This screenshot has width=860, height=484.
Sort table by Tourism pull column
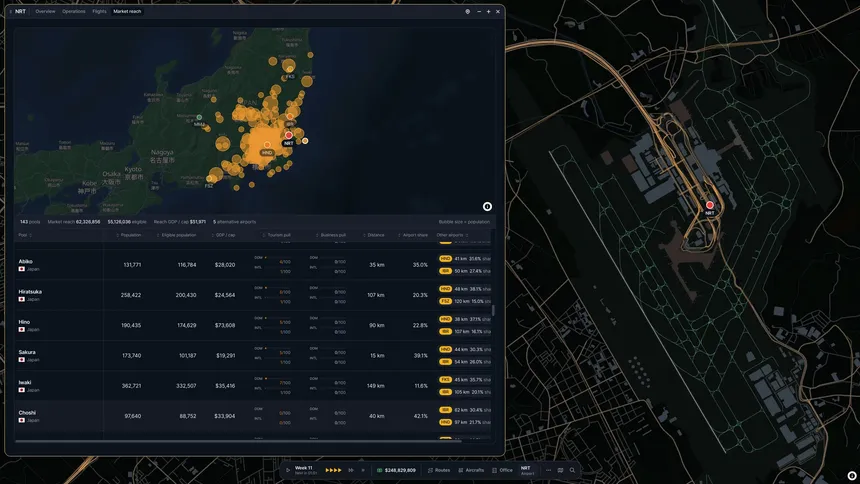[x=277, y=235]
